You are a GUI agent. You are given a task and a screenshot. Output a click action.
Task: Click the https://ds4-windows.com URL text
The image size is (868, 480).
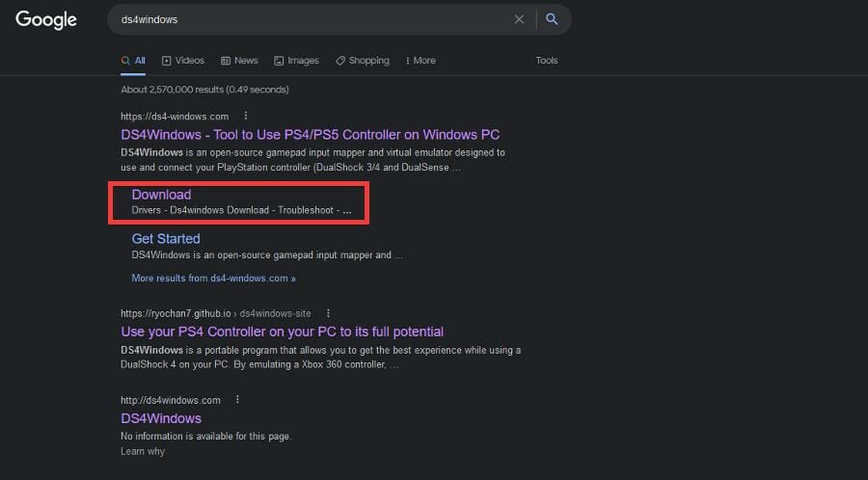(175, 116)
